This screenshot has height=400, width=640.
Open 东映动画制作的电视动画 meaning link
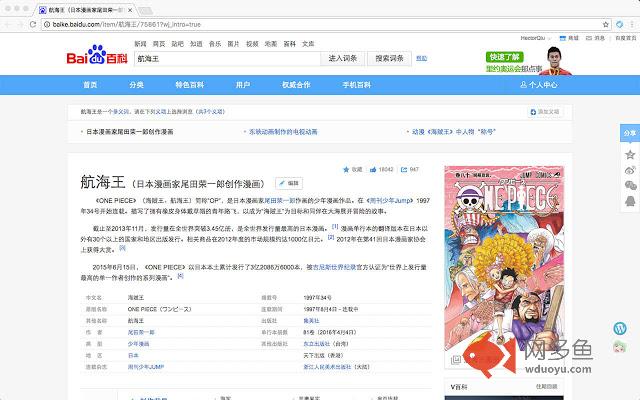pyautogui.click(x=283, y=132)
